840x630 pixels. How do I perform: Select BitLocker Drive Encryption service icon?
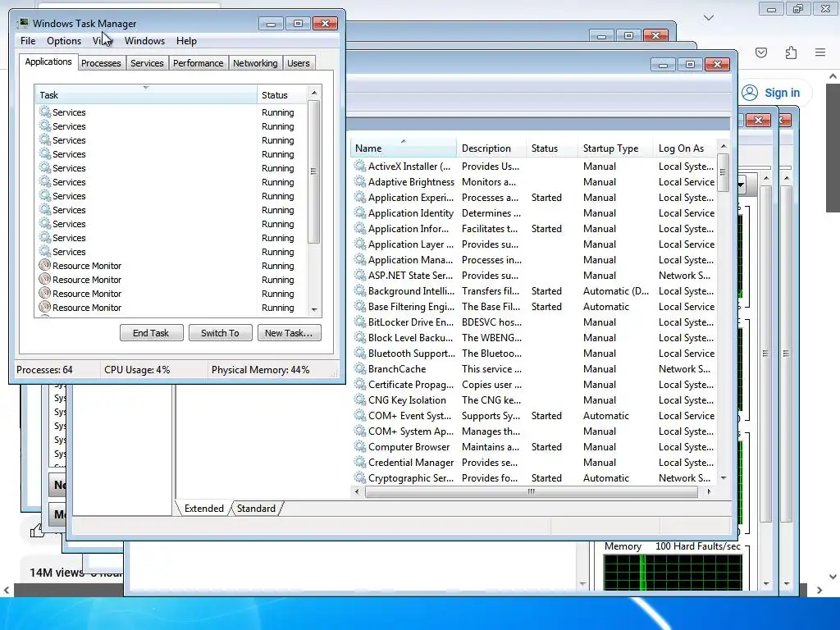tap(360, 322)
